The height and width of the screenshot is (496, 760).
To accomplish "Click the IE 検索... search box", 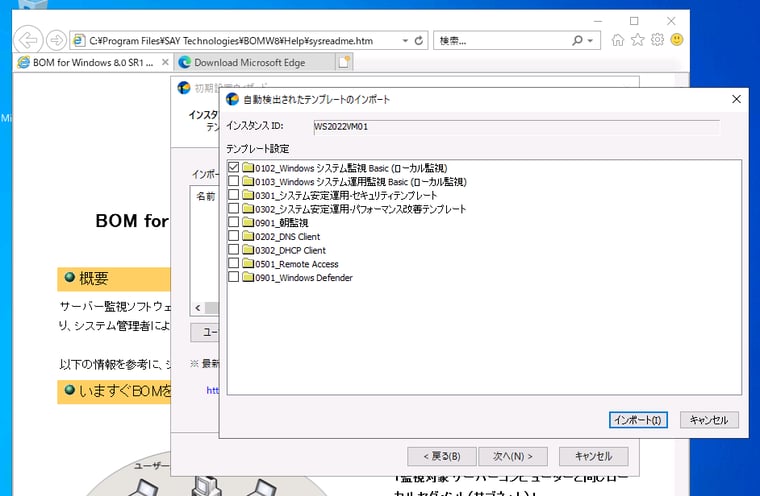I will [502, 41].
